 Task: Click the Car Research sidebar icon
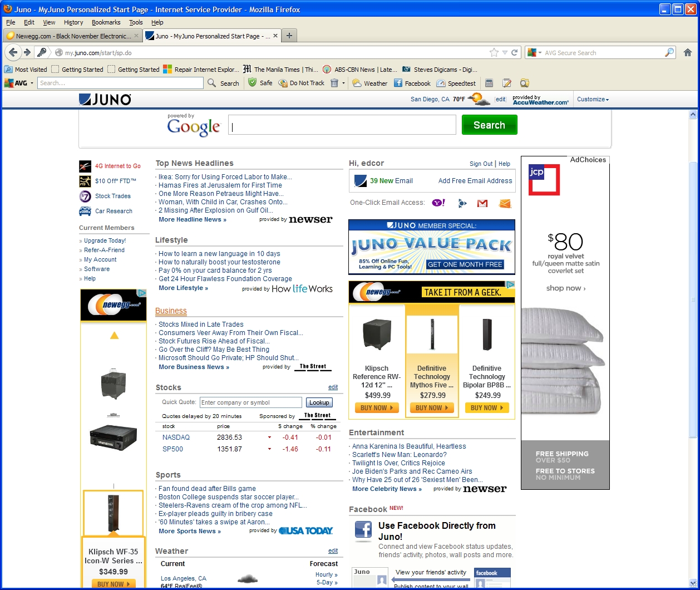point(85,211)
